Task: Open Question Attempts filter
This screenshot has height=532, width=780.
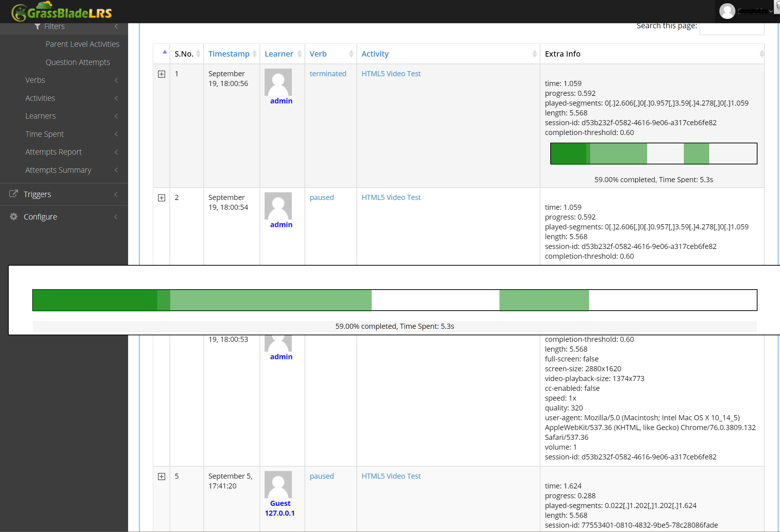Action: click(78, 62)
